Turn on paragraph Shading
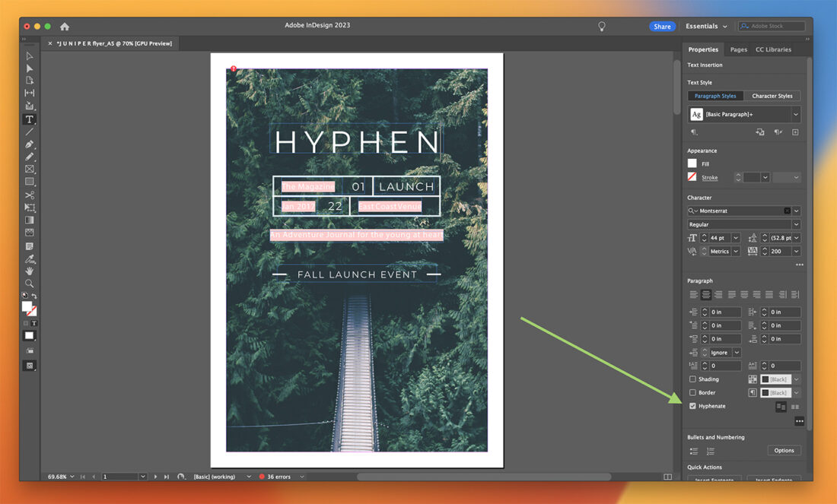 (692, 379)
